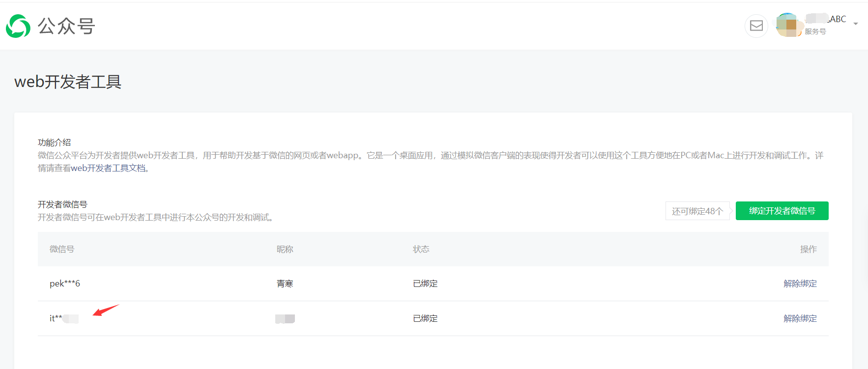Click 已绑定 status in it** row
This screenshot has height=369, width=868.
(x=425, y=318)
